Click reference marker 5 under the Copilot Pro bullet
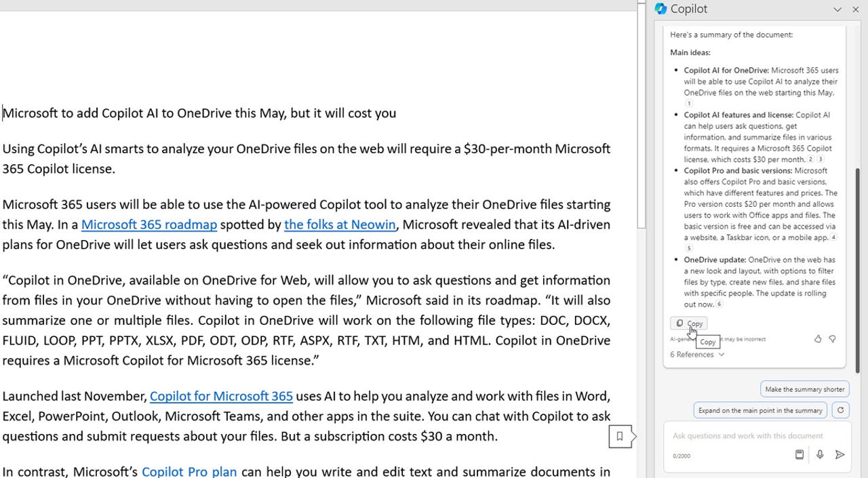 click(688, 249)
